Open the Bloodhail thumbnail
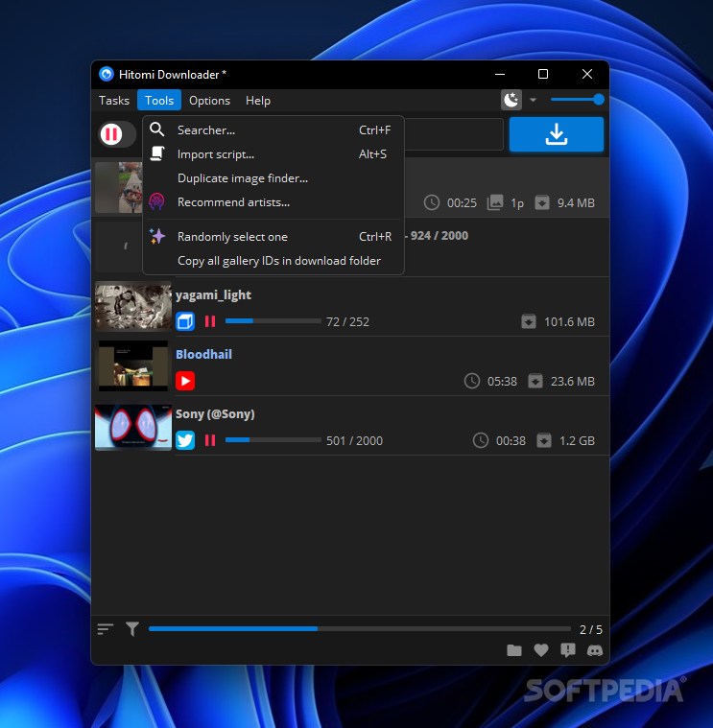Viewport: 713px width, 728px height. tap(133, 365)
